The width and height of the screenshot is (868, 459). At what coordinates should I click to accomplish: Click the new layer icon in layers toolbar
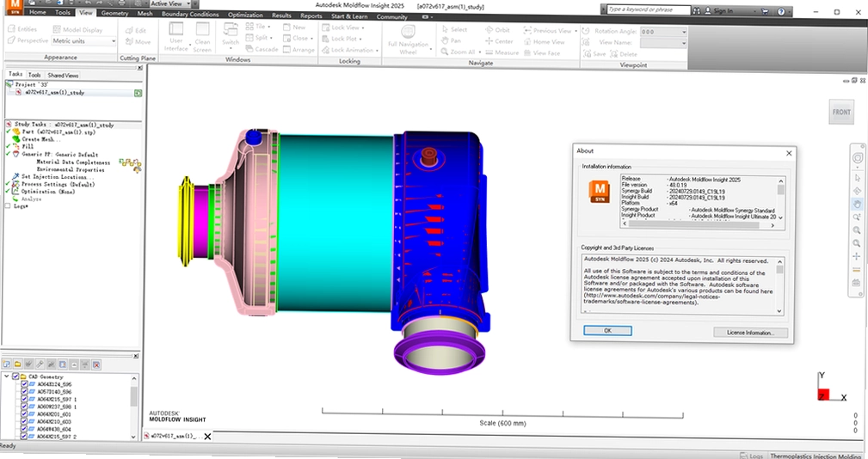click(7, 364)
